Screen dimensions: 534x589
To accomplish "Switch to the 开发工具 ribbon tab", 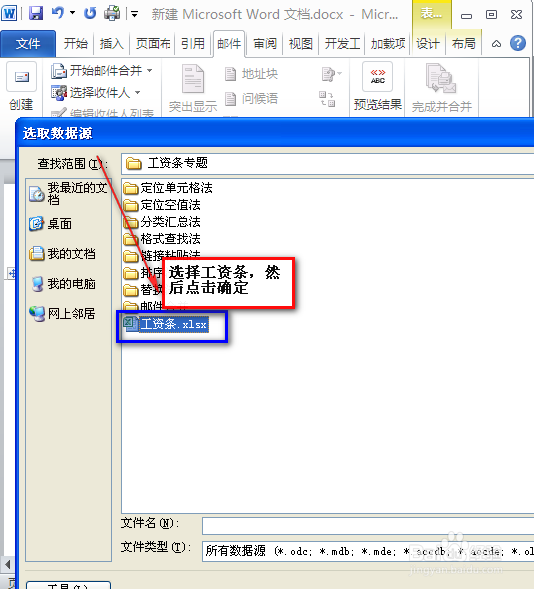I will tap(342, 44).
